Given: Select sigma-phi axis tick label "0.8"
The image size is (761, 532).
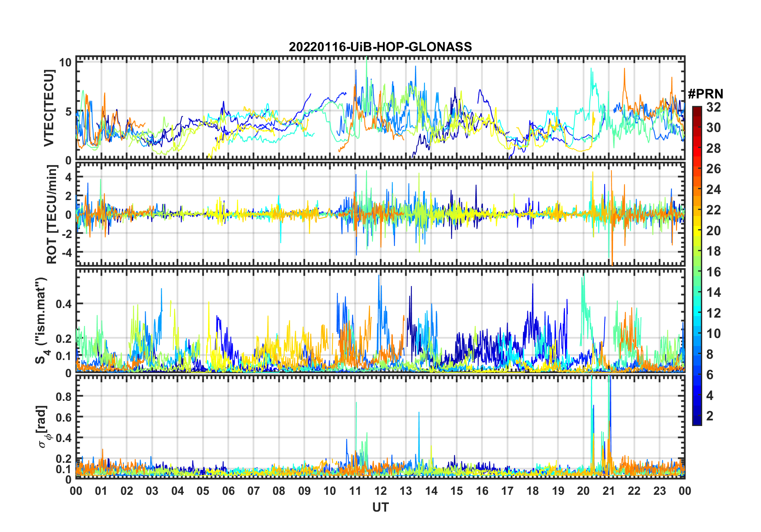Looking at the screenshot, I should [x=64, y=396].
